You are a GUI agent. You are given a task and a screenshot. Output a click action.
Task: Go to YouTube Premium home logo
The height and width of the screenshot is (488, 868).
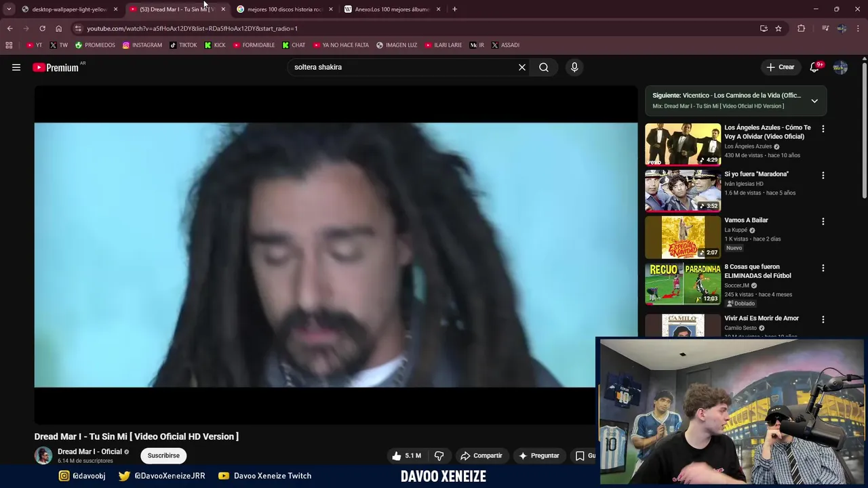click(x=56, y=67)
